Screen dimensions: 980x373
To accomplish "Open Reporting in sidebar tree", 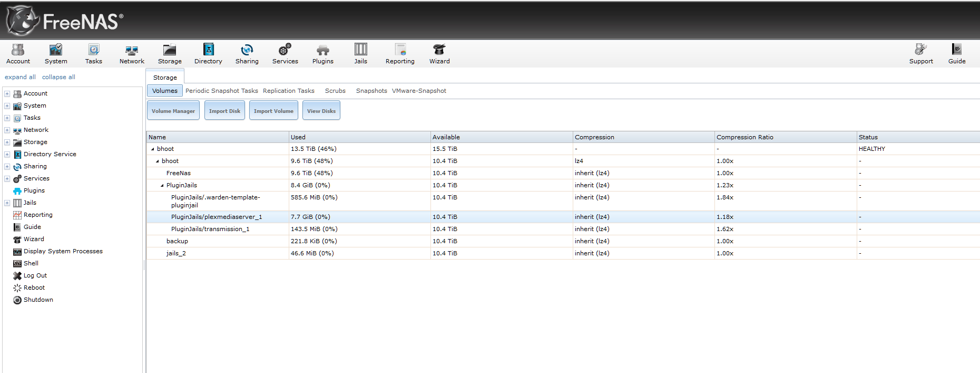I will click(38, 215).
